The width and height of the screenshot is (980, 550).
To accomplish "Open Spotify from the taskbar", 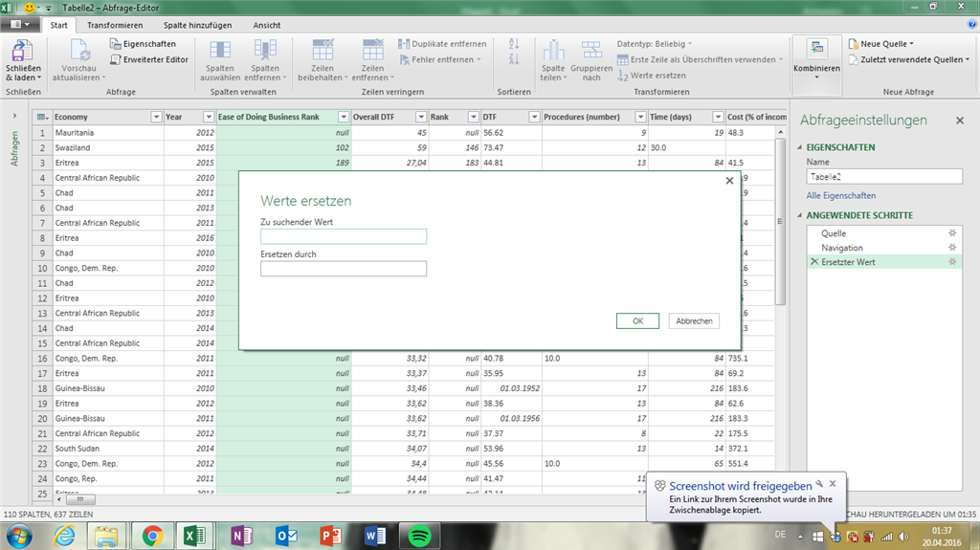I will click(418, 536).
